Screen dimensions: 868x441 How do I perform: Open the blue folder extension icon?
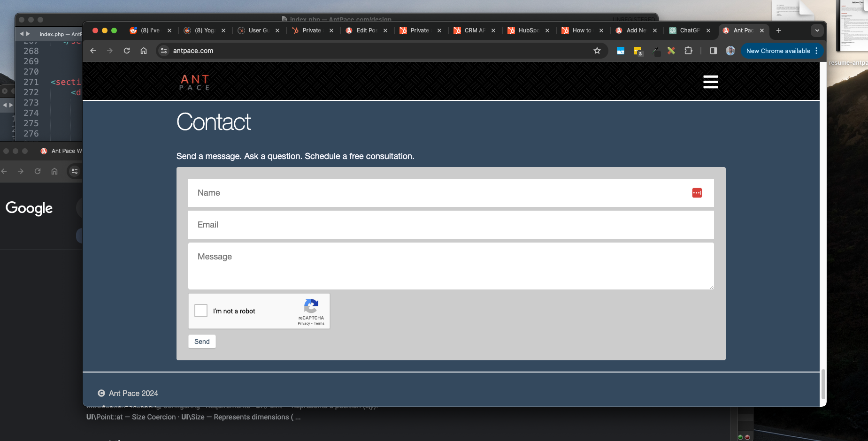click(621, 51)
